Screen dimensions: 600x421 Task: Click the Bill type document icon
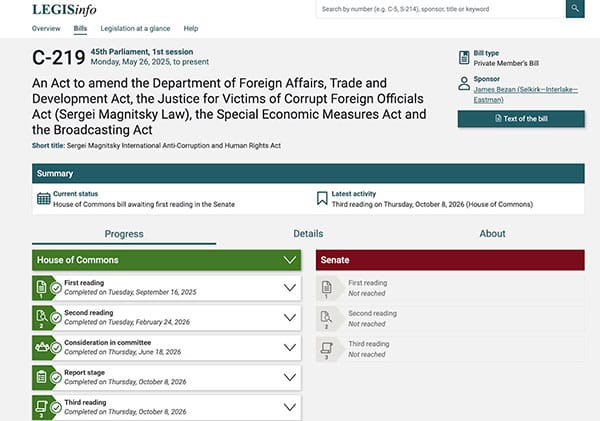pyautogui.click(x=464, y=58)
